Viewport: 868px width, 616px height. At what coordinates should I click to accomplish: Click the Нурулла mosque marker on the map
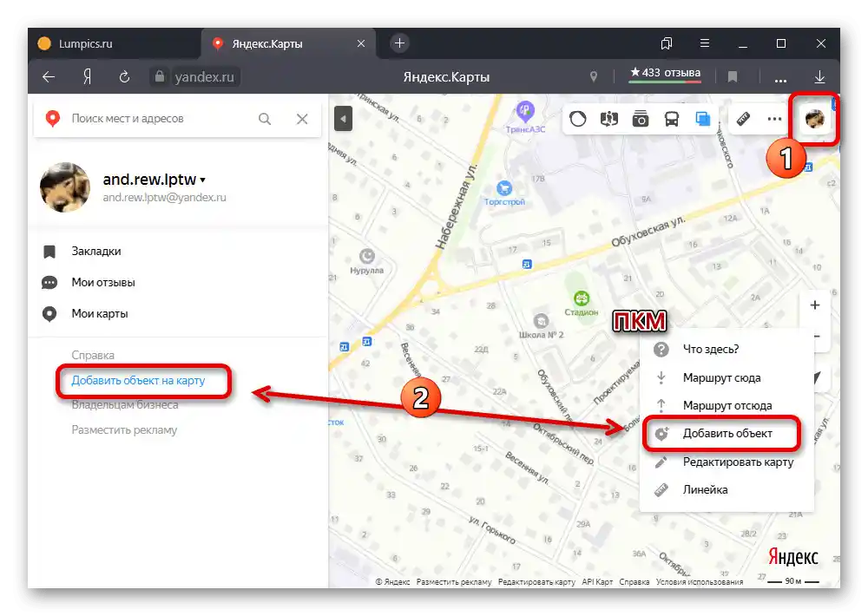pos(366,256)
